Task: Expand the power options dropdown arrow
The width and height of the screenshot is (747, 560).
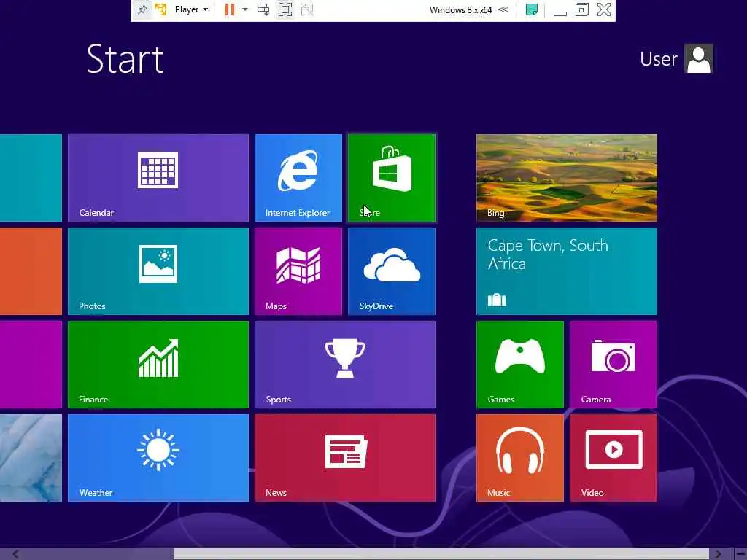Action: click(x=245, y=9)
